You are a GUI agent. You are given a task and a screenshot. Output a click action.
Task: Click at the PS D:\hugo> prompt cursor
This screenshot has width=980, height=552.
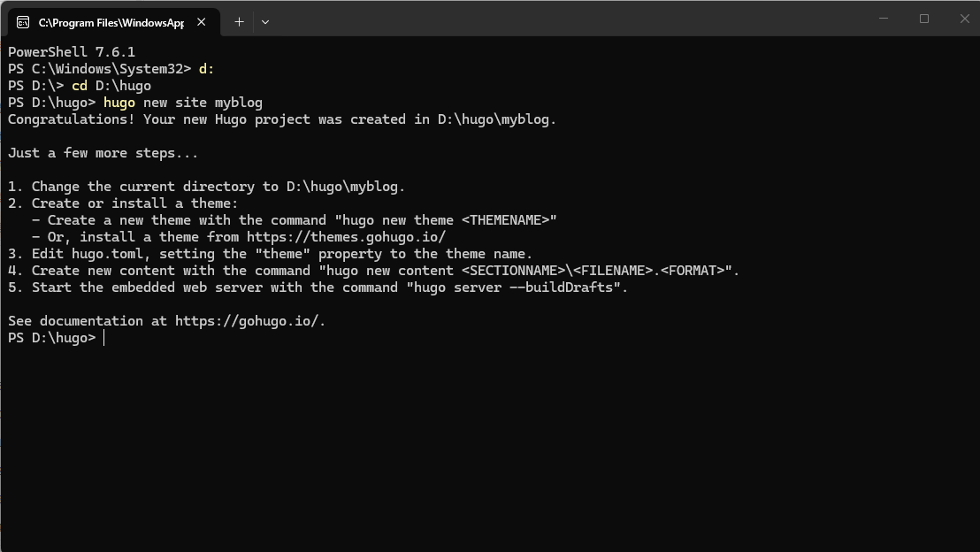[103, 338]
